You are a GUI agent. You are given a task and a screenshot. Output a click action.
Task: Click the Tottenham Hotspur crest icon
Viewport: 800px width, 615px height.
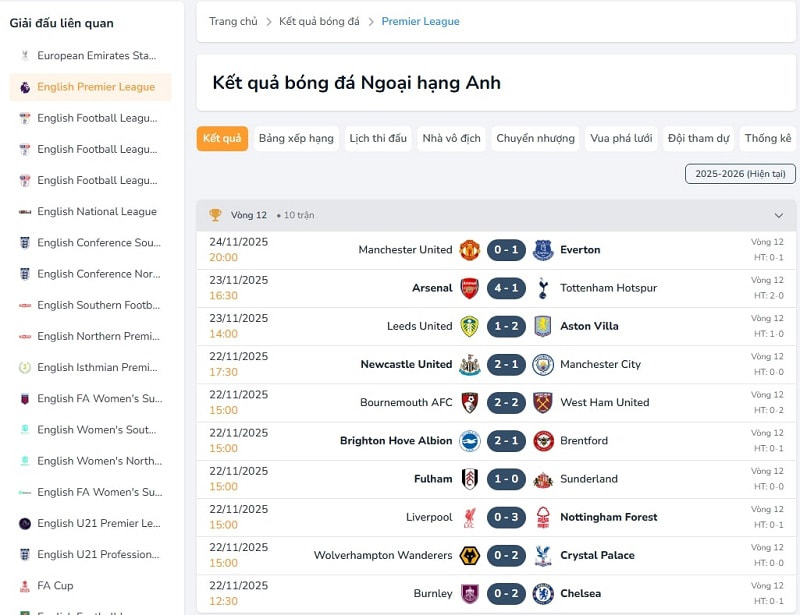click(x=543, y=288)
